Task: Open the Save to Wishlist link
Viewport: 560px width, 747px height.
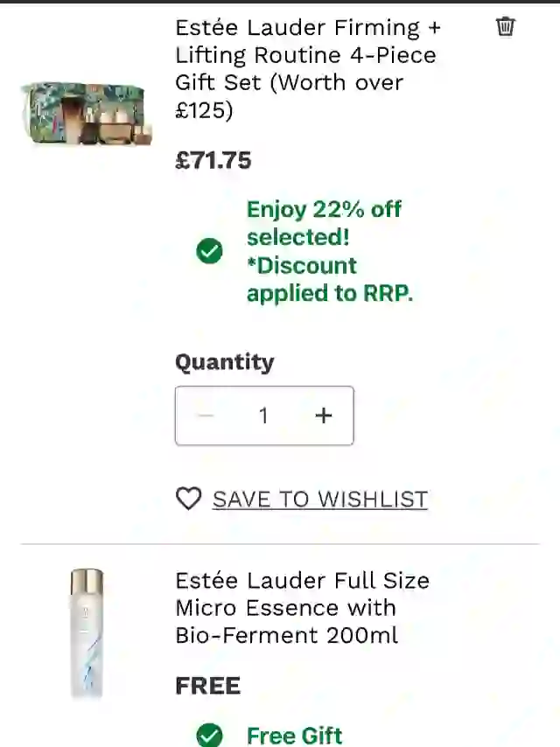Action: coord(319,499)
